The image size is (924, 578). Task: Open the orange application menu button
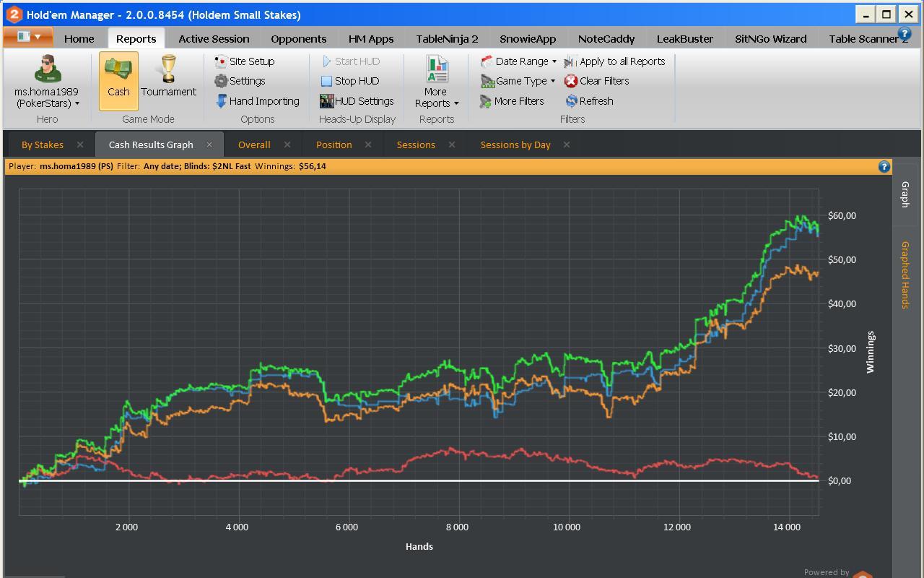point(28,37)
